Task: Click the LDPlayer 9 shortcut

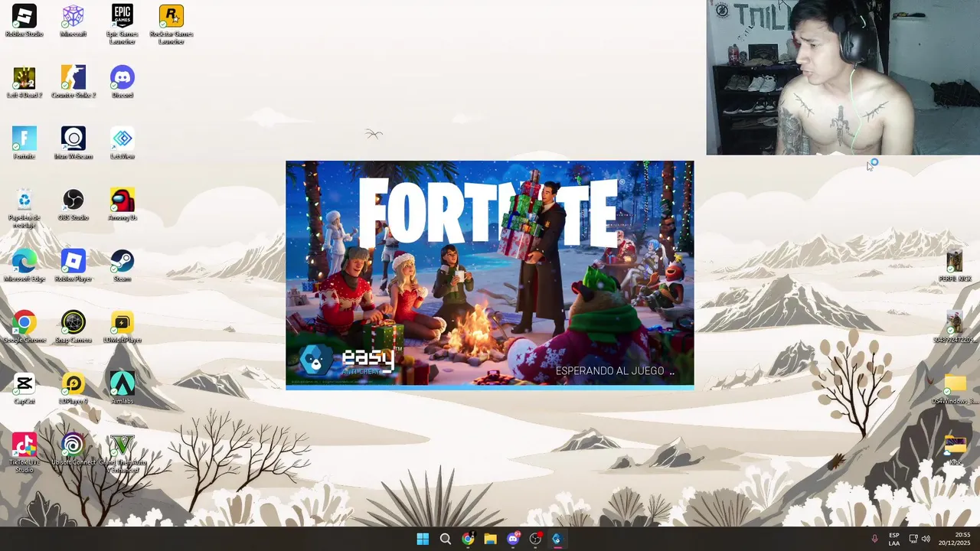Action: (73, 388)
